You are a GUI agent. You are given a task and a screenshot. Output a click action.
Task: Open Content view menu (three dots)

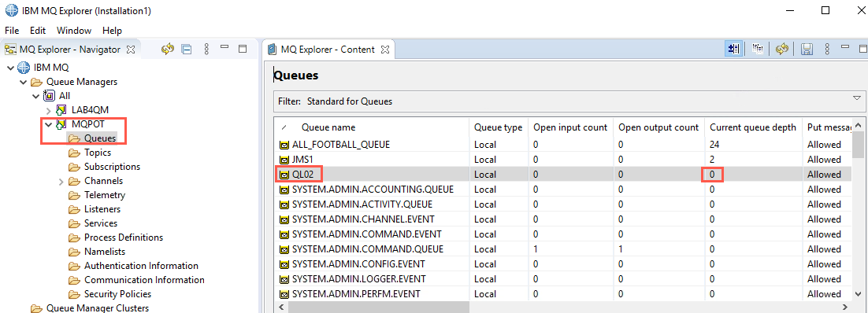click(x=827, y=50)
